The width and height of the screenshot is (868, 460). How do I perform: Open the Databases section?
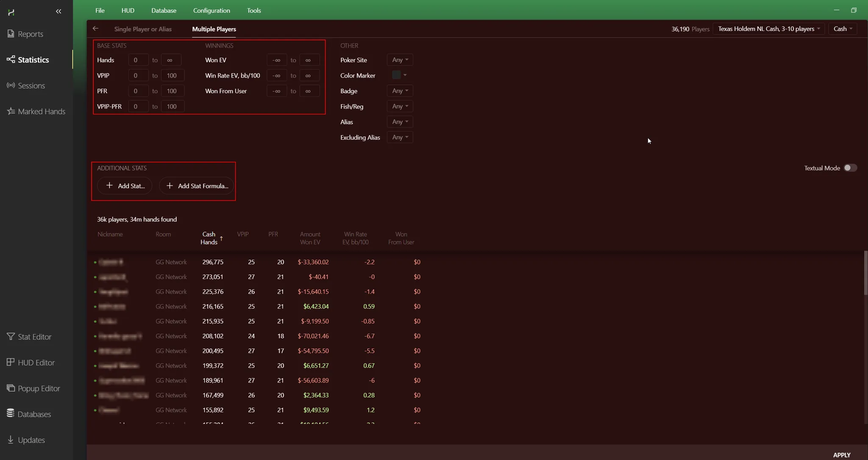[29, 414]
